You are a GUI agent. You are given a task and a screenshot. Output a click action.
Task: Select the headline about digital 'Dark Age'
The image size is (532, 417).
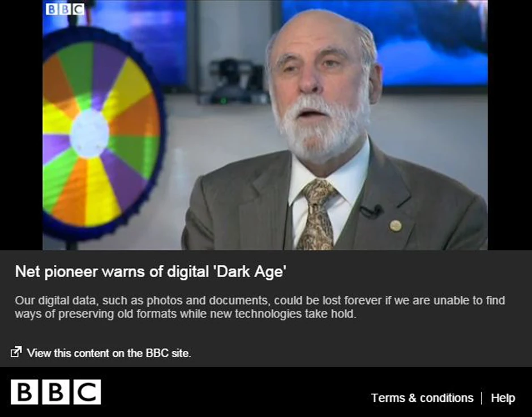click(151, 271)
